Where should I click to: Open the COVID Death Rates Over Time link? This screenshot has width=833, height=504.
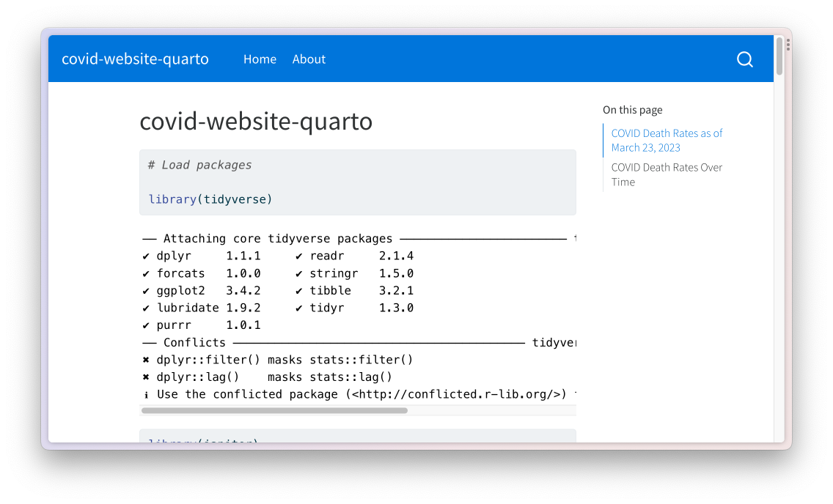(667, 174)
